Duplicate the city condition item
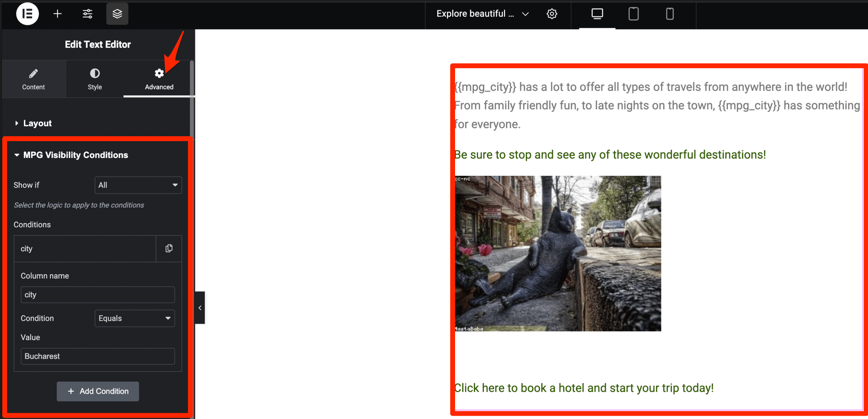The width and height of the screenshot is (868, 419). pyautogui.click(x=169, y=248)
